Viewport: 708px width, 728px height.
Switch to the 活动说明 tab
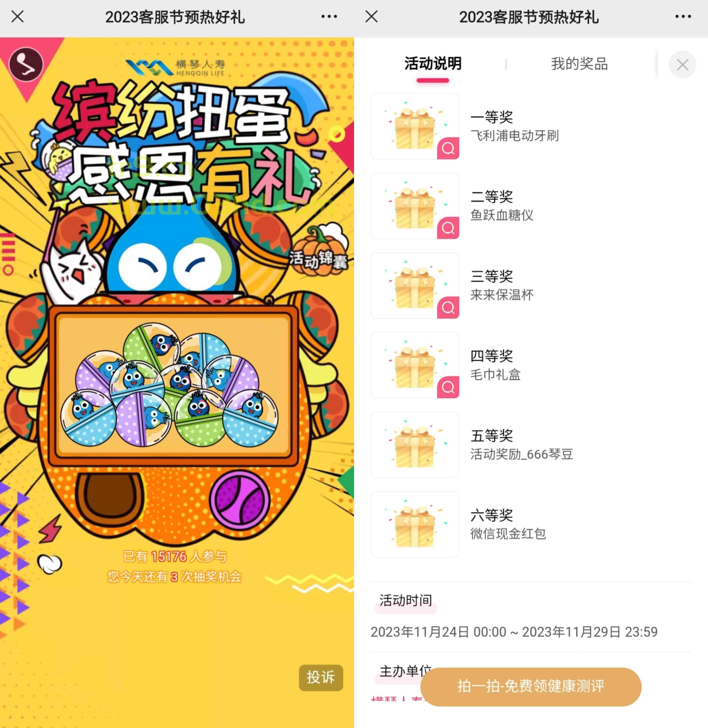point(433,64)
